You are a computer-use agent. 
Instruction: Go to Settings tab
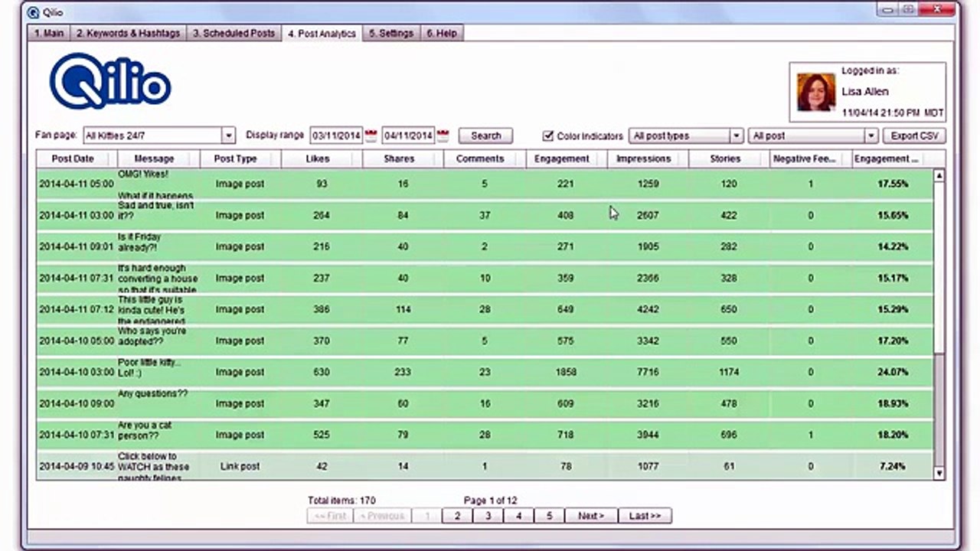click(x=391, y=34)
